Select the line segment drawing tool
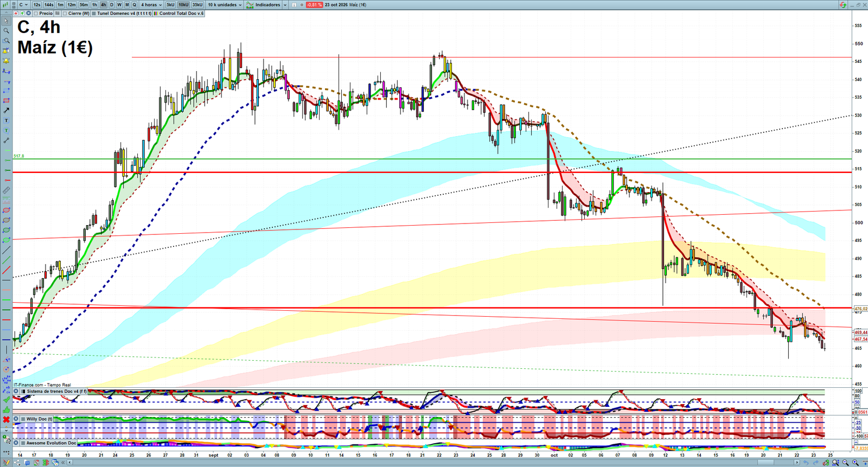The width and height of the screenshot is (868, 467). (x=7, y=140)
